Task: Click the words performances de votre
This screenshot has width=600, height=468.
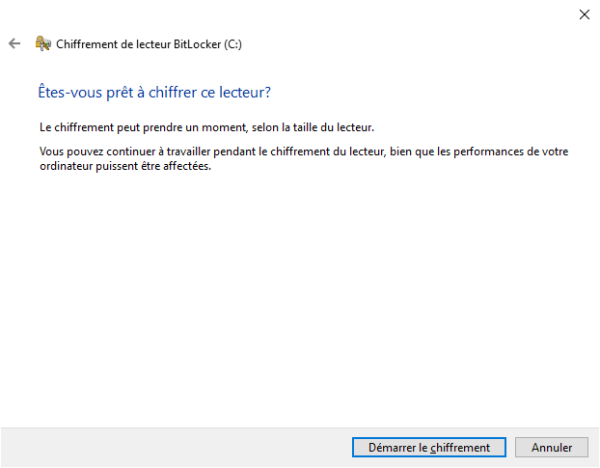Action: (x=511, y=152)
